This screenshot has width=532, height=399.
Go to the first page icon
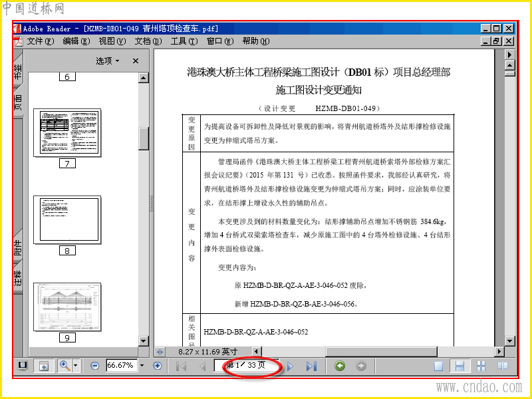[x=182, y=366]
